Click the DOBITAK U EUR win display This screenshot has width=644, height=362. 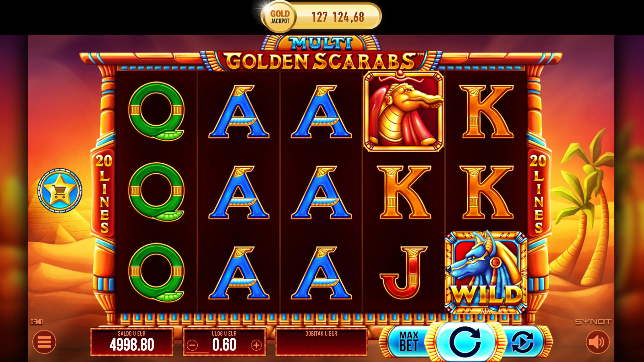point(322,342)
